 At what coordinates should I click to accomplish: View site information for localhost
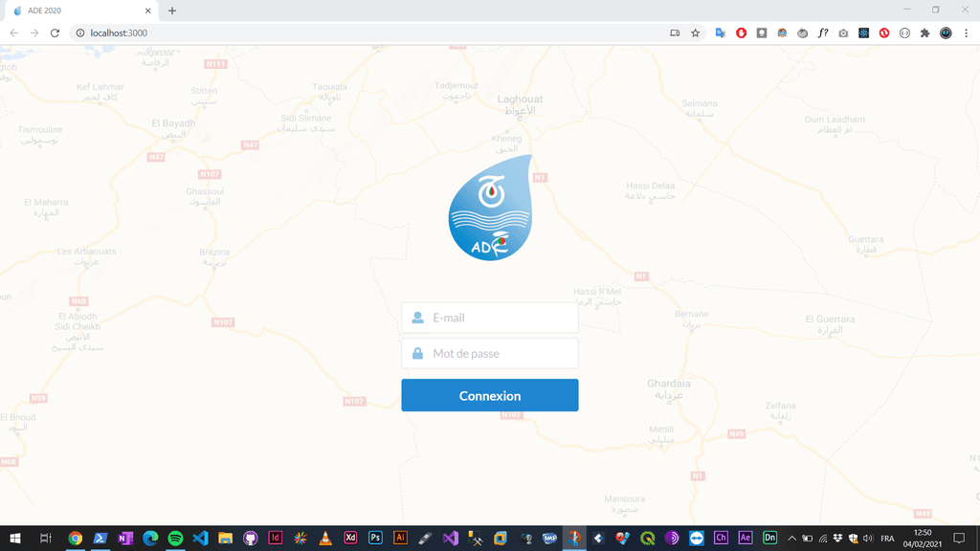click(x=80, y=33)
